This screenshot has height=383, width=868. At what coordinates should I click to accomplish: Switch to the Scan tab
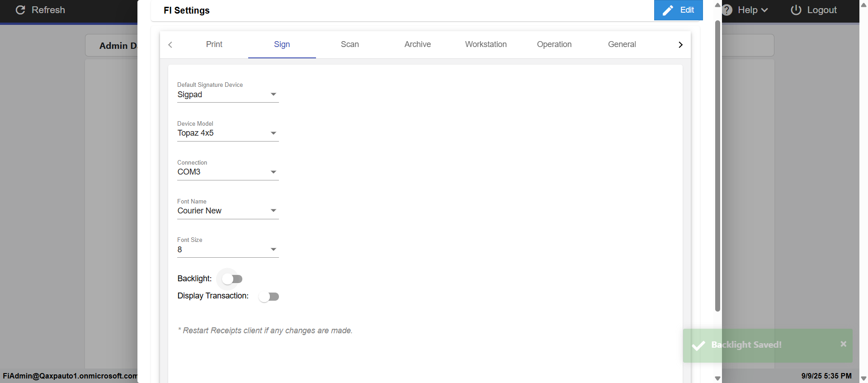coord(350,44)
